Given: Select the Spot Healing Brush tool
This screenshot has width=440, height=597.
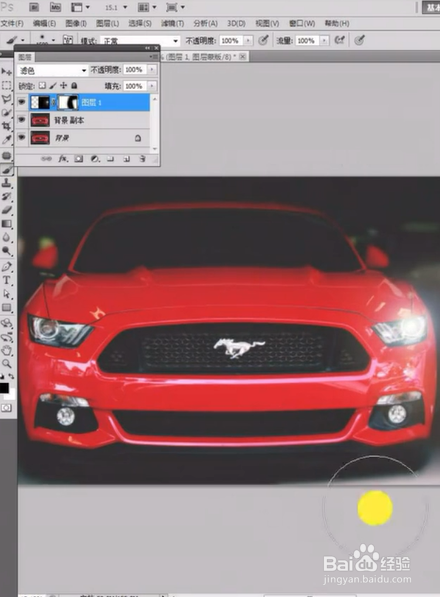Looking at the screenshot, I should pyautogui.click(x=6, y=155).
